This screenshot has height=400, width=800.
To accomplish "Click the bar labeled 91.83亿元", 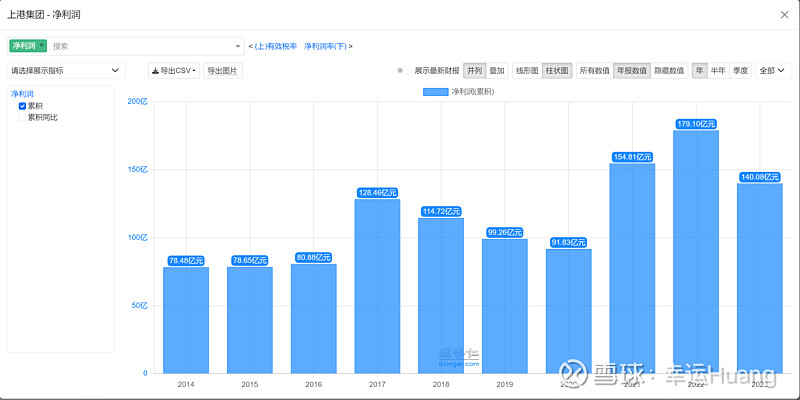I will click(568, 311).
